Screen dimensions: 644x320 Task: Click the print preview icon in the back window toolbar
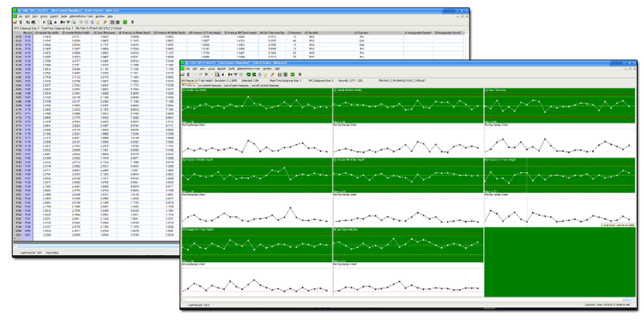coord(50,22)
